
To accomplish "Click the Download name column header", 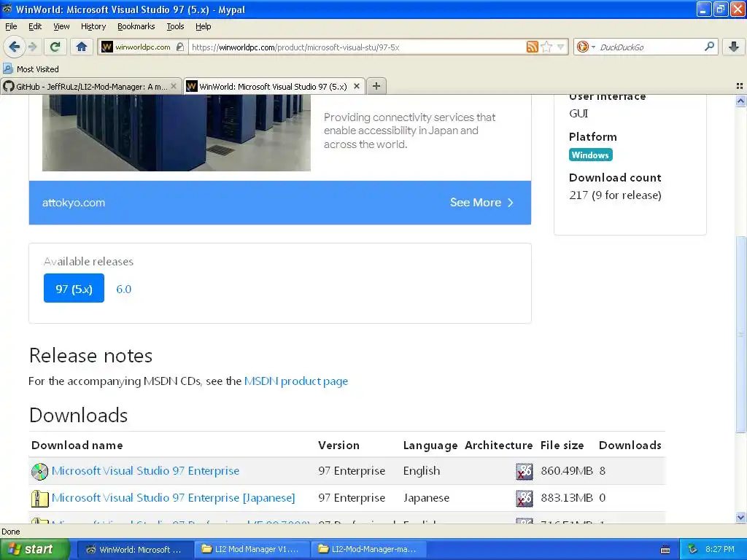I will pos(77,446).
